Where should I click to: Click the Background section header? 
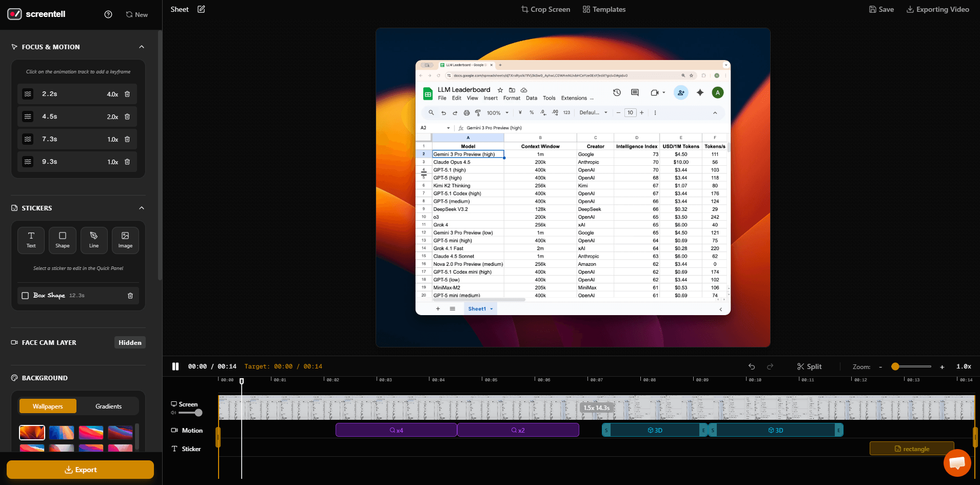click(x=45, y=378)
